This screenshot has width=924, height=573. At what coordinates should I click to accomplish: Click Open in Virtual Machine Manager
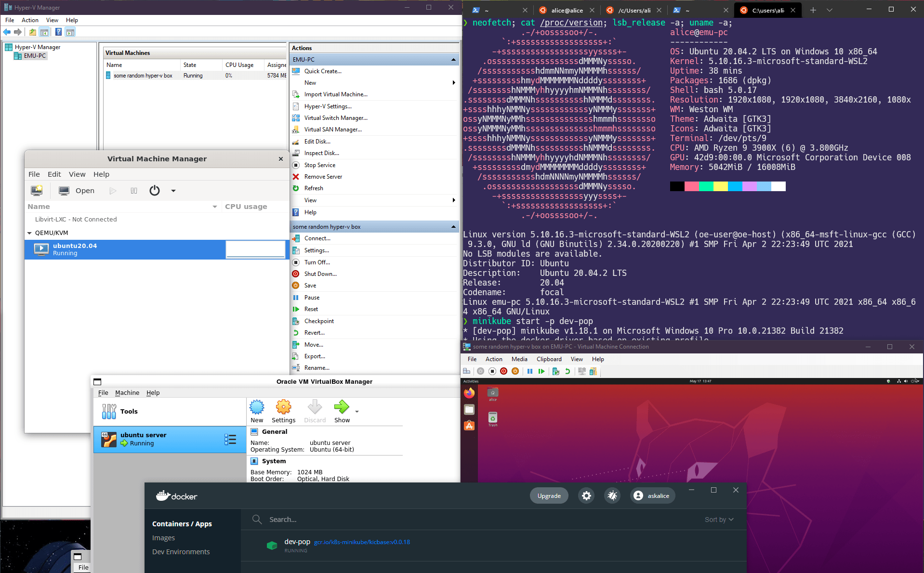pyautogui.click(x=76, y=190)
